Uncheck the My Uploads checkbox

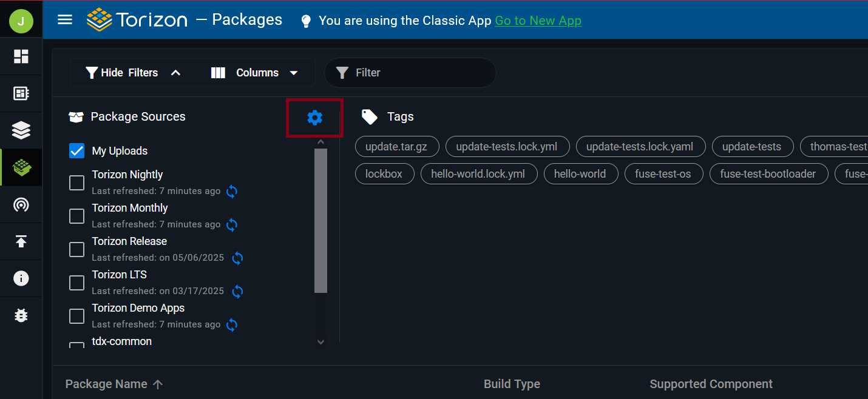pyautogui.click(x=76, y=151)
